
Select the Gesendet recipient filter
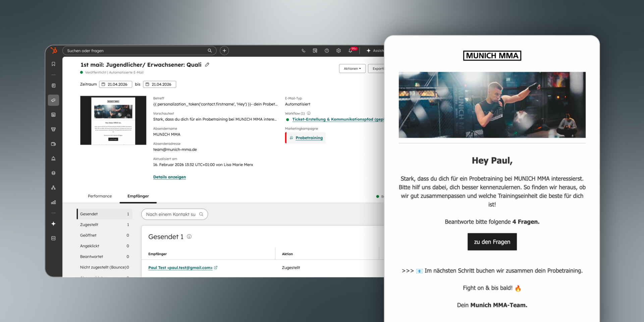pos(104,214)
